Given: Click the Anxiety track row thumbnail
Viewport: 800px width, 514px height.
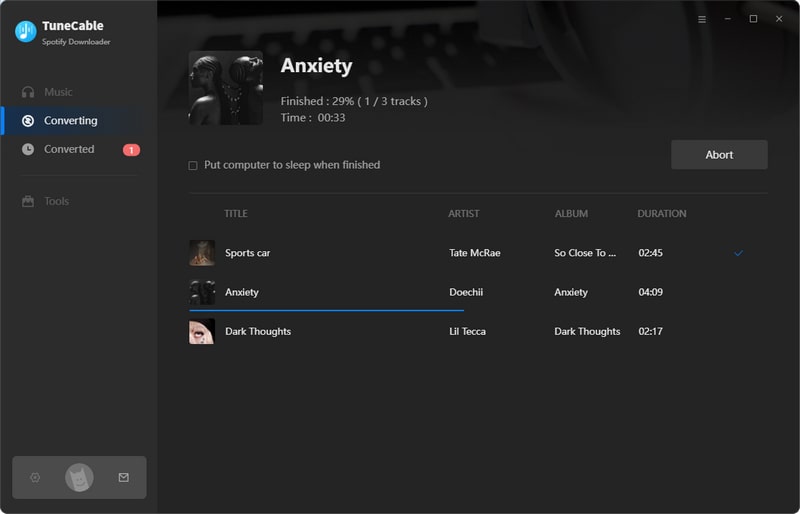Looking at the screenshot, I should pos(202,292).
